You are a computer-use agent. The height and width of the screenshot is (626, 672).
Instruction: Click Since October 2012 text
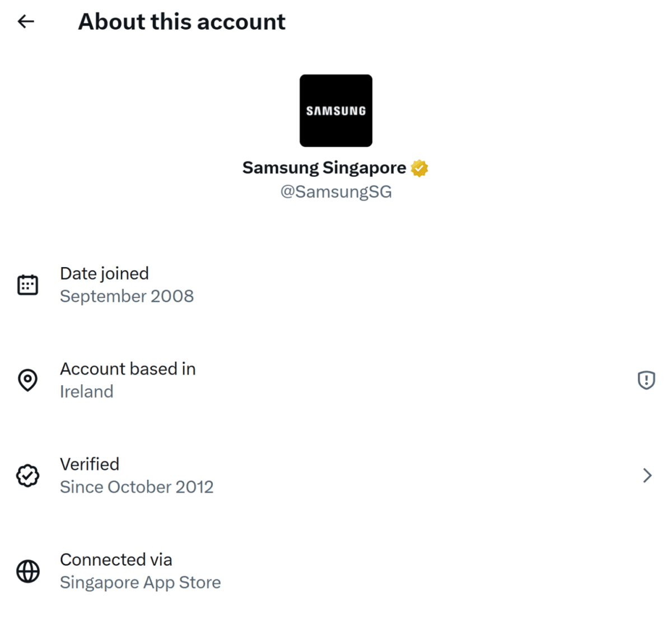tap(137, 487)
